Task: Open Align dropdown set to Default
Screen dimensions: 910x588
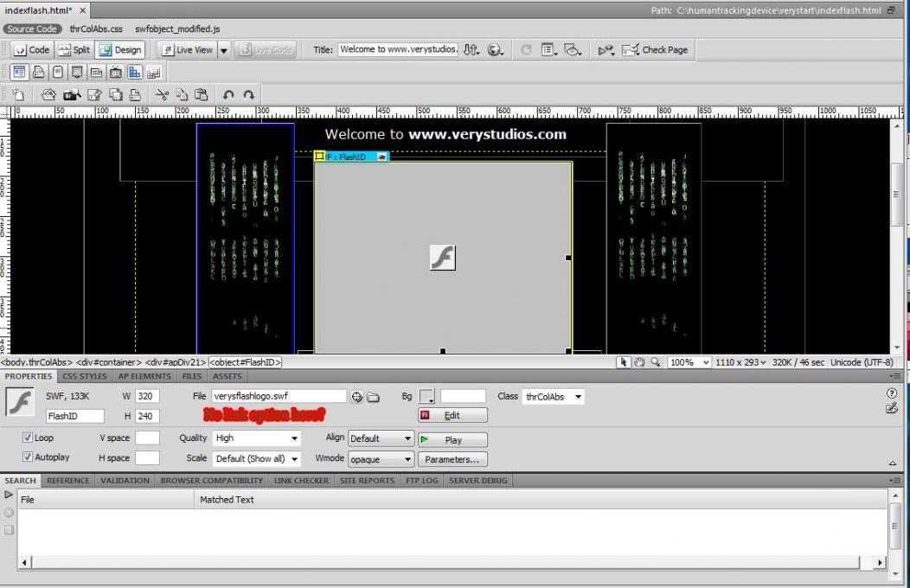Action: (381, 438)
